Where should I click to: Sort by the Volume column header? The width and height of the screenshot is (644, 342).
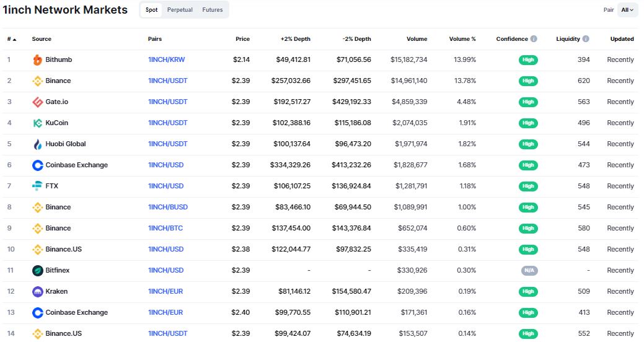(x=417, y=39)
